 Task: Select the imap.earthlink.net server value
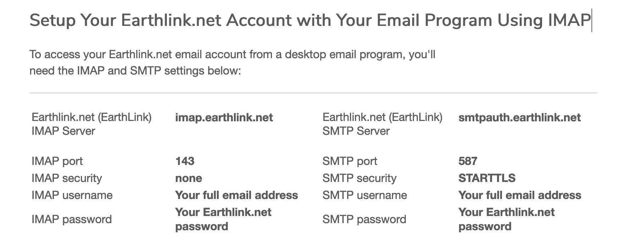224,117
